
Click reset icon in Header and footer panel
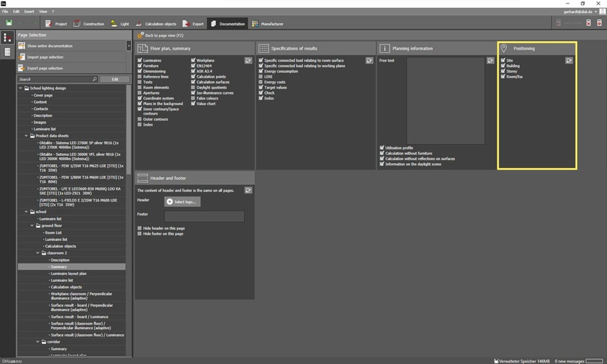(248, 190)
